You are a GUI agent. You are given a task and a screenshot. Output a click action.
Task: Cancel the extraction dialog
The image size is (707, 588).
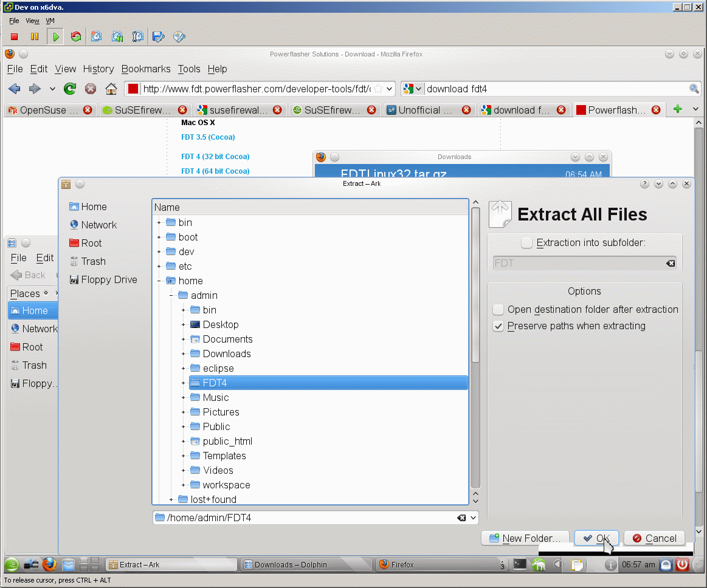pos(654,538)
